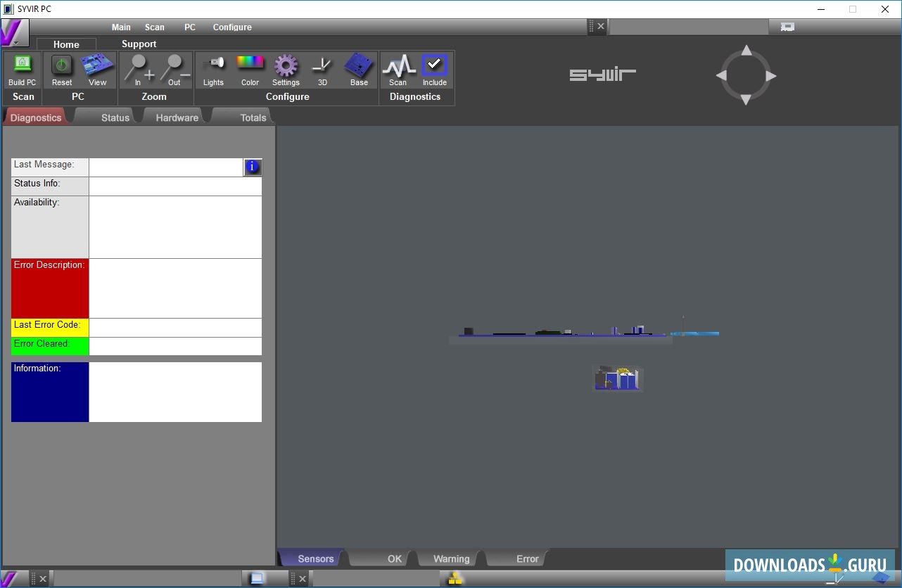902x588 pixels.
Task: Click the Status Info field
Action: [175, 186]
